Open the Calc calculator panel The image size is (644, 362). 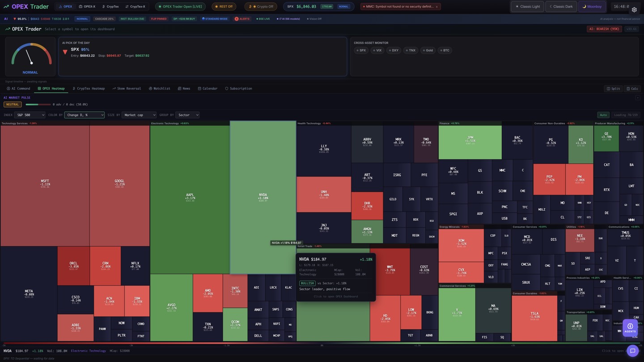(x=632, y=88)
